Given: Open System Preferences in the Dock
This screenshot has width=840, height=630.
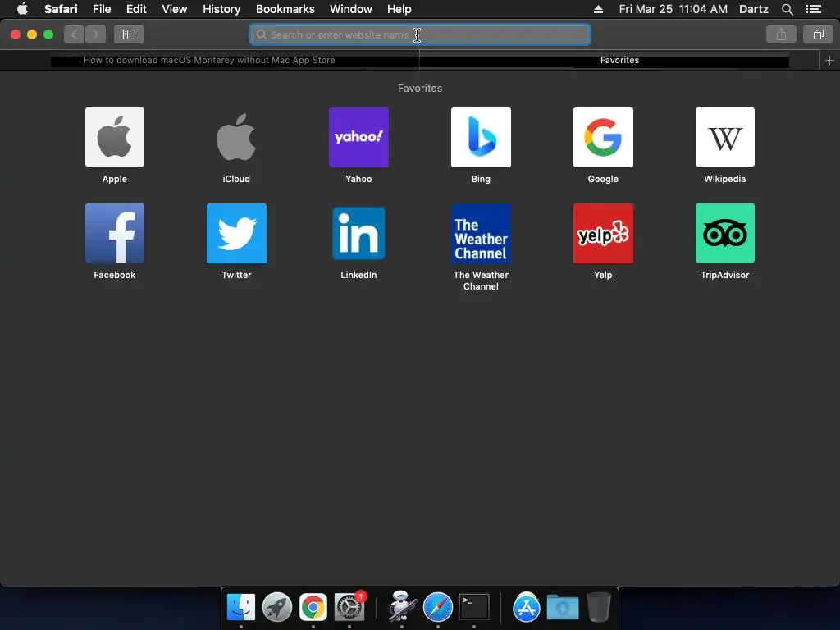Looking at the screenshot, I should pyautogui.click(x=349, y=607).
